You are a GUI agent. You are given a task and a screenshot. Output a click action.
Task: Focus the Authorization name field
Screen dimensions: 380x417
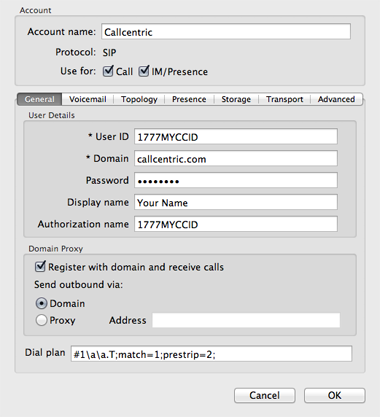point(236,224)
